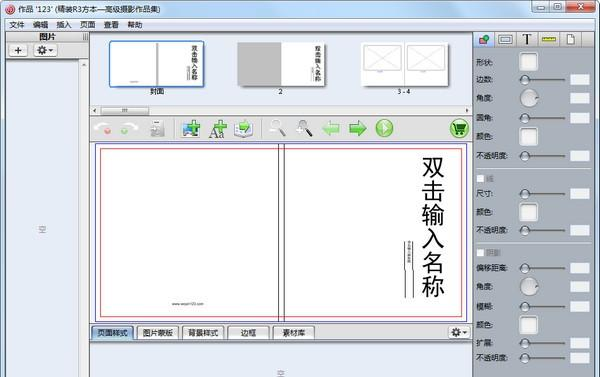This screenshot has width=600, height=377.
Task: Adjust the 圆角 slider
Action: click(542, 118)
